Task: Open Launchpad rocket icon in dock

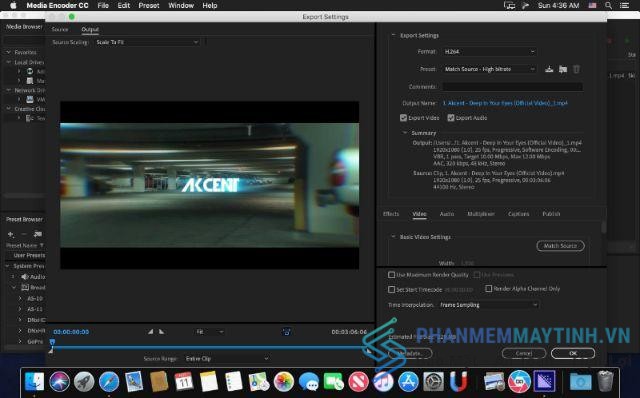Action: 84,382
